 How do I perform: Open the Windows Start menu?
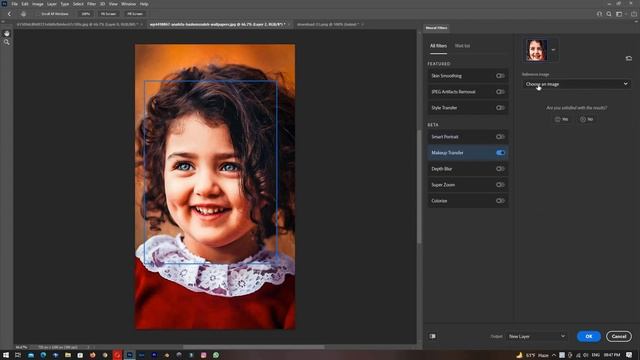click(x=6, y=355)
